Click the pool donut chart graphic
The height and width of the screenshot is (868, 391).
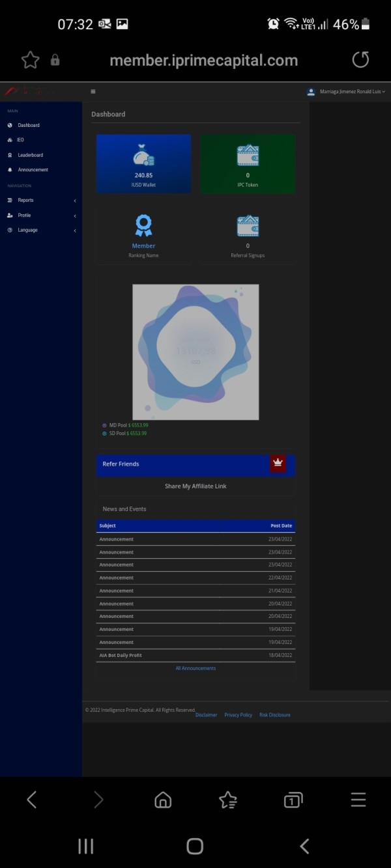coord(195,352)
